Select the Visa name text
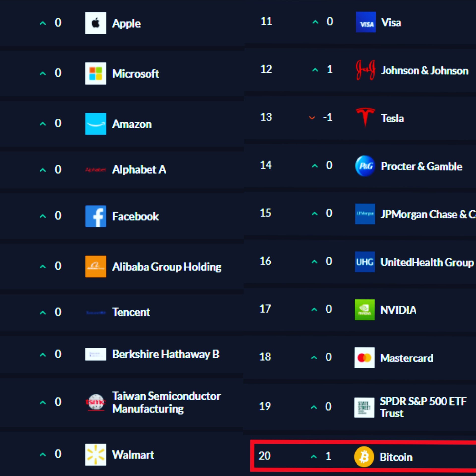 pos(391,23)
